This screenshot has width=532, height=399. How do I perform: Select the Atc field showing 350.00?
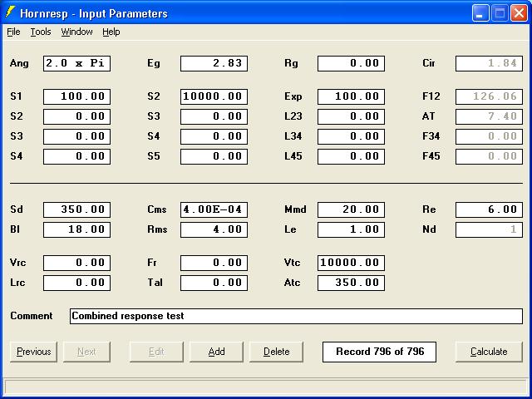(351, 283)
